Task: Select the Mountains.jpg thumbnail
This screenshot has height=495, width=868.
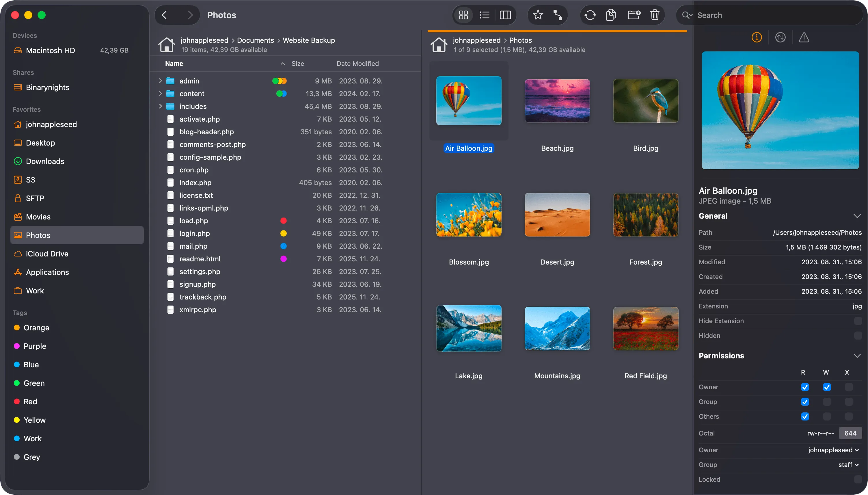Action: [556, 328]
